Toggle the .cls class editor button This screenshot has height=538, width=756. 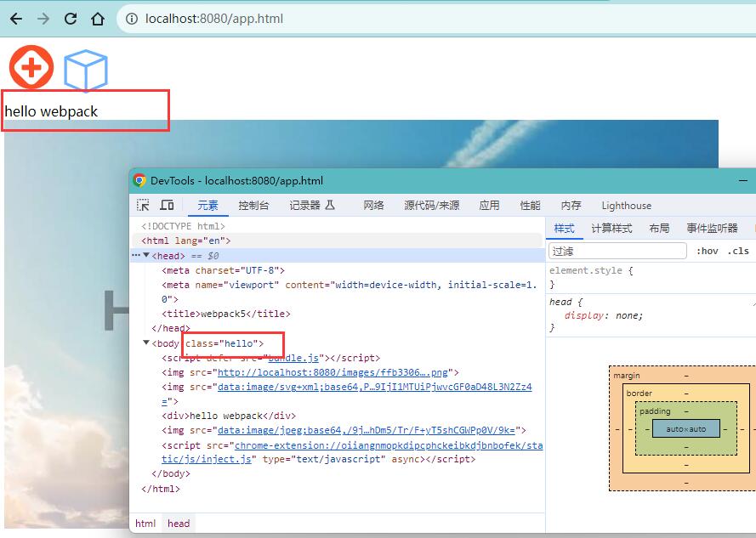pos(738,252)
